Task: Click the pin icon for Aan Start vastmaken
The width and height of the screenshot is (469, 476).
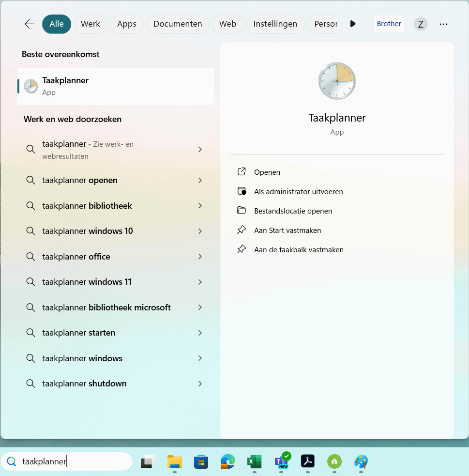Action: pyautogui.click(x=242, y=230)
